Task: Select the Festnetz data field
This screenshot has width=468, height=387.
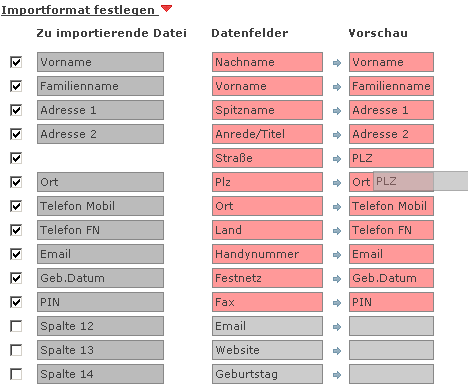Action: point(267,278)
